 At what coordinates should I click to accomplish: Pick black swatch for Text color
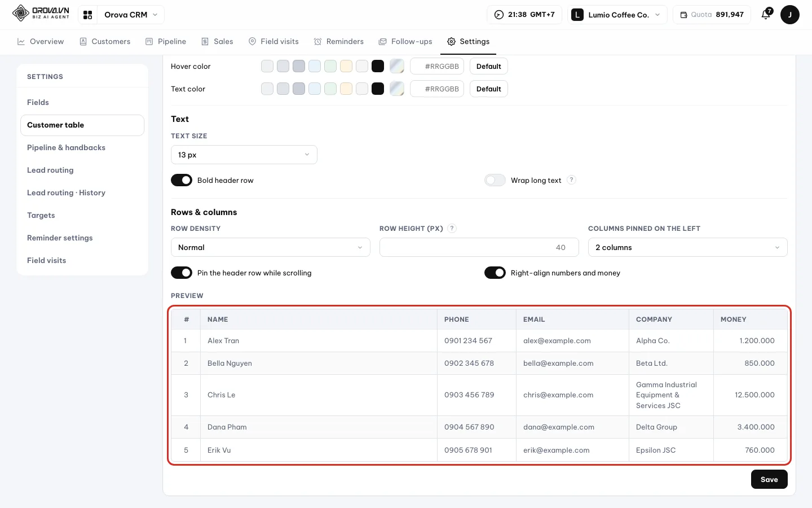pos(378,89)
